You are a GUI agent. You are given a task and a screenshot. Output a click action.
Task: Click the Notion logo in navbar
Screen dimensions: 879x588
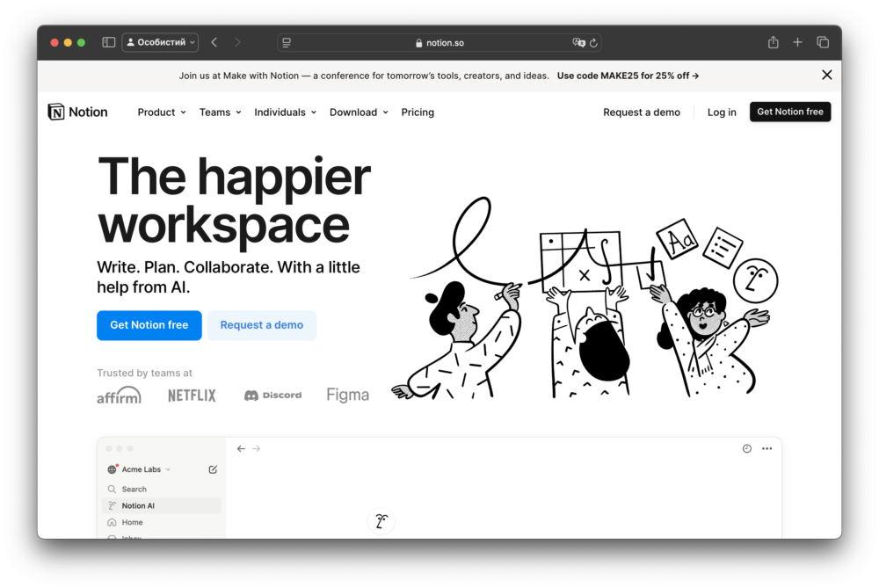pos(77,113)
